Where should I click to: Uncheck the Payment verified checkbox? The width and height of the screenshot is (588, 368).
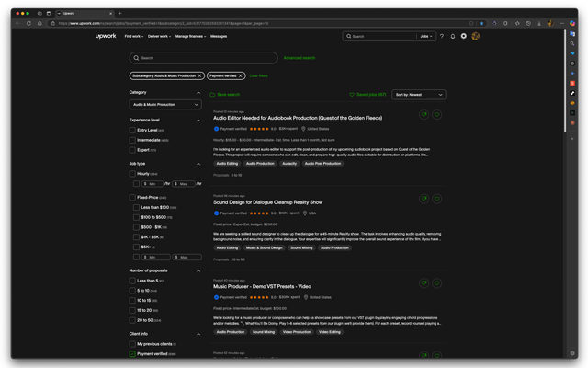tap(133, 353)
